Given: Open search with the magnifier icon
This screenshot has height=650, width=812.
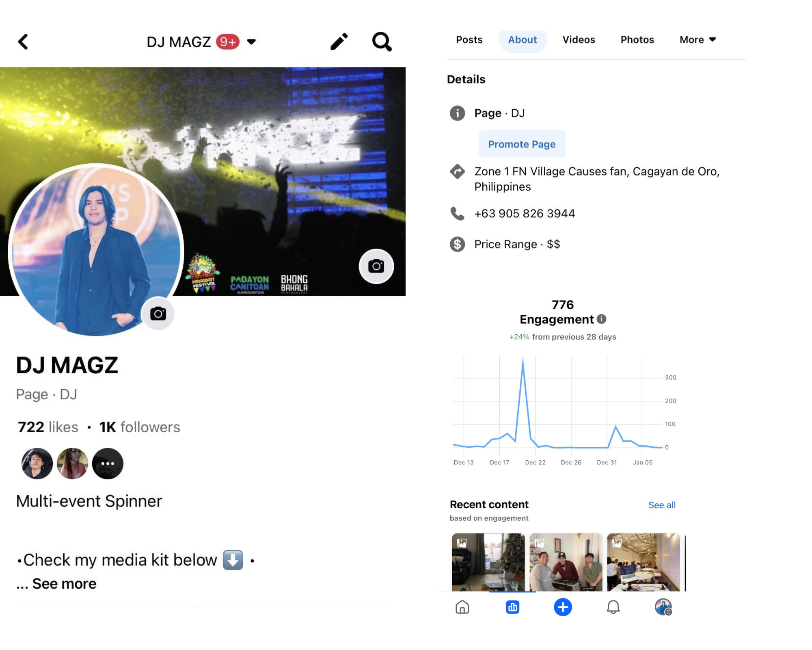Looking at the screenshot, I should [382, 41].
